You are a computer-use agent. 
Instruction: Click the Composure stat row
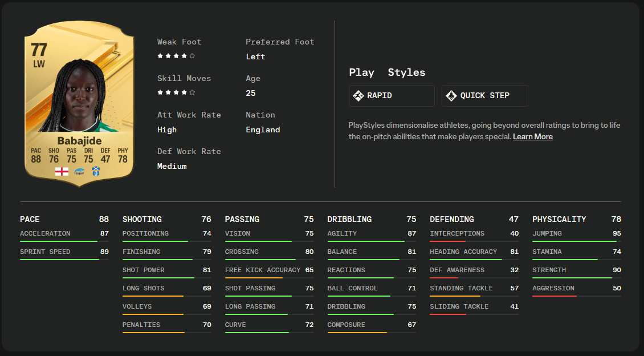[372, 327]
